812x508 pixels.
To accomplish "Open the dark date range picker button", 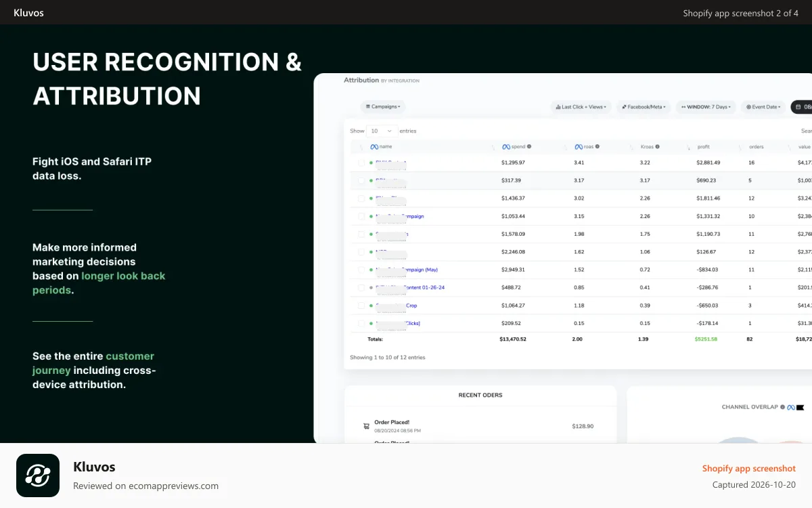I will [801, 107].
